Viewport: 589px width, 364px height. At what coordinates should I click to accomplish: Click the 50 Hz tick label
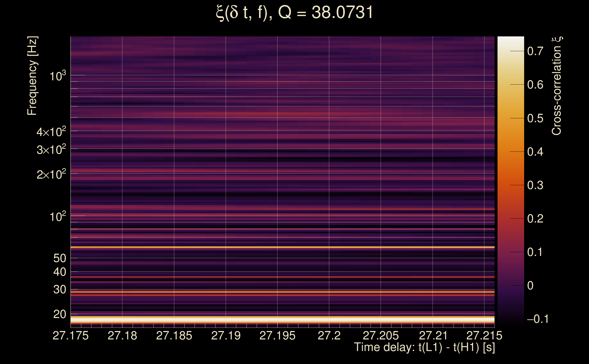pyautogui.click(x=59, y=258)
